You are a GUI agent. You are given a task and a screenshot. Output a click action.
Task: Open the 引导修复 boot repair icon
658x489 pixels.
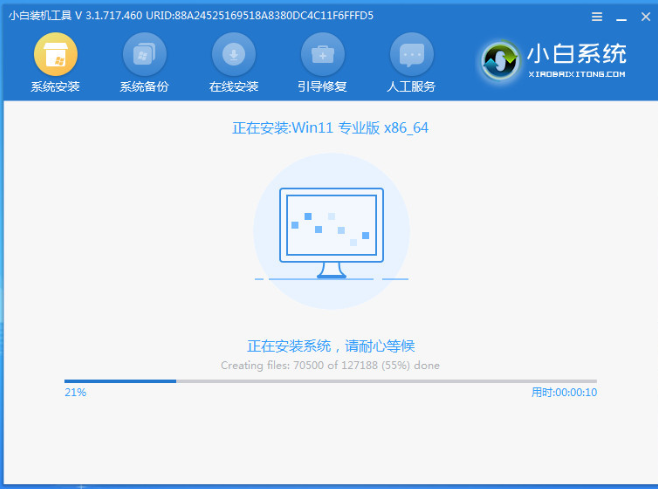[x=323, y=55]
